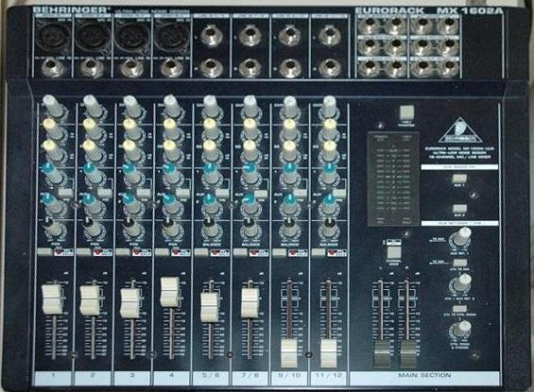Viewport: 534px width, 392px height.
Task: Click the channel label '5/6' at the bottom
Action: click(x=211, y=375)
